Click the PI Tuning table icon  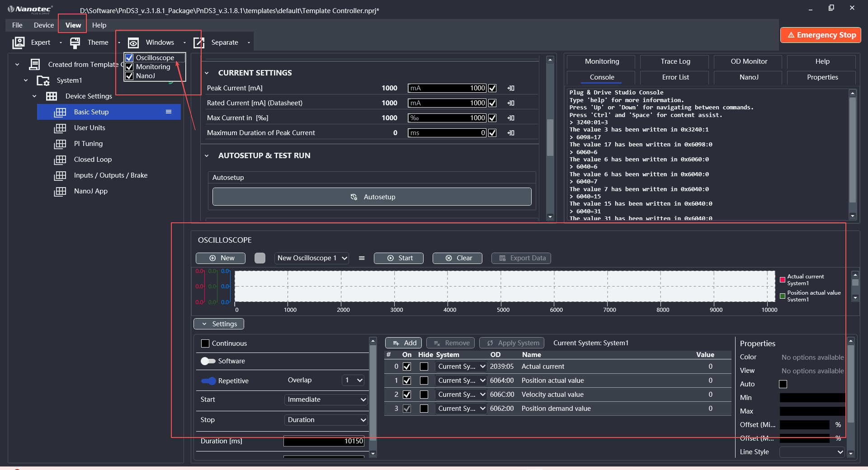[60, 144]
